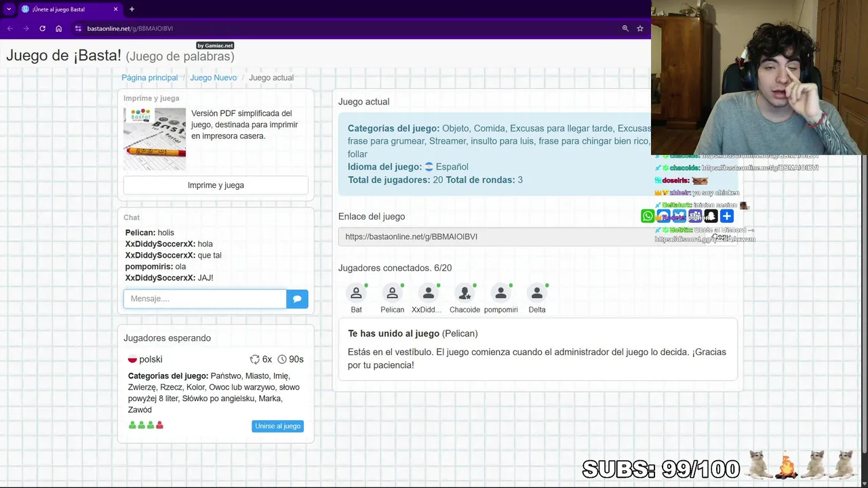
Task: Open the Página principal breadcrumb link
Action: pos(149,78)
